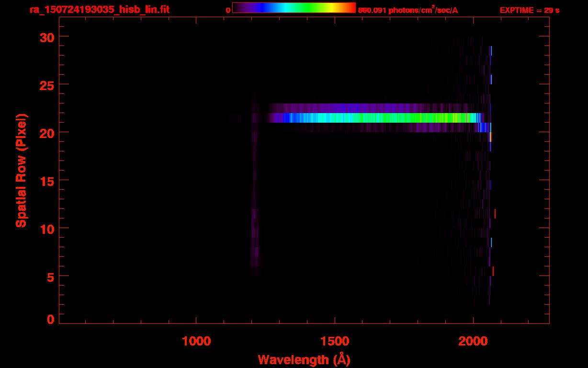Click the 860.091 photons/cm²/sec/A label
Screen dimensions: 588x368
point(408,10)
